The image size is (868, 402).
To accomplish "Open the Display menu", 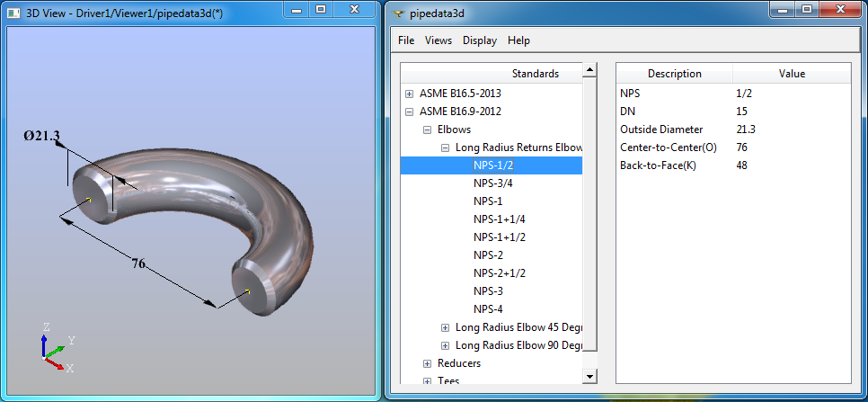I will pos(480,40).
